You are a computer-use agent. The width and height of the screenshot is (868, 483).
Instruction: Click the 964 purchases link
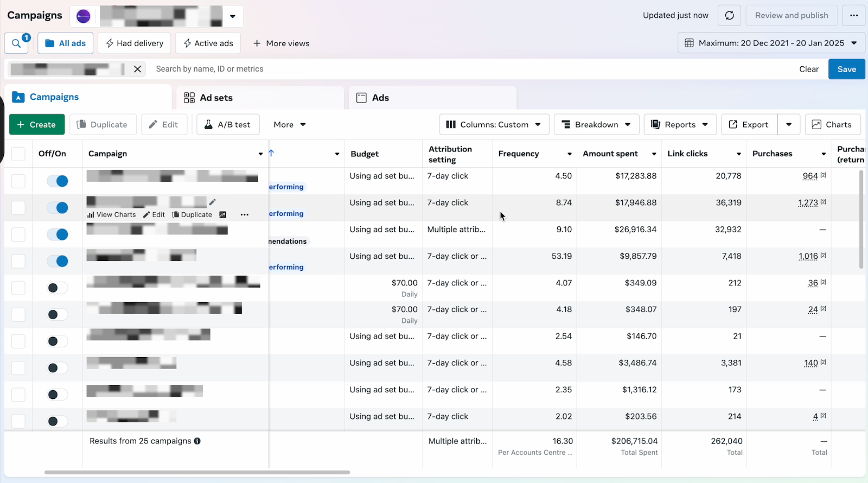coord(810,176)
